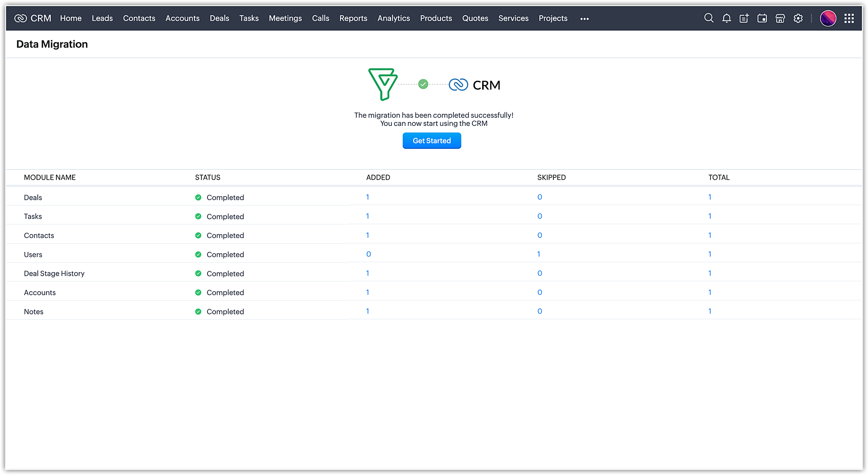The image size is (868, 475).
Task: Click the added count for Accounts row
Action: click(x=367, y=292)
